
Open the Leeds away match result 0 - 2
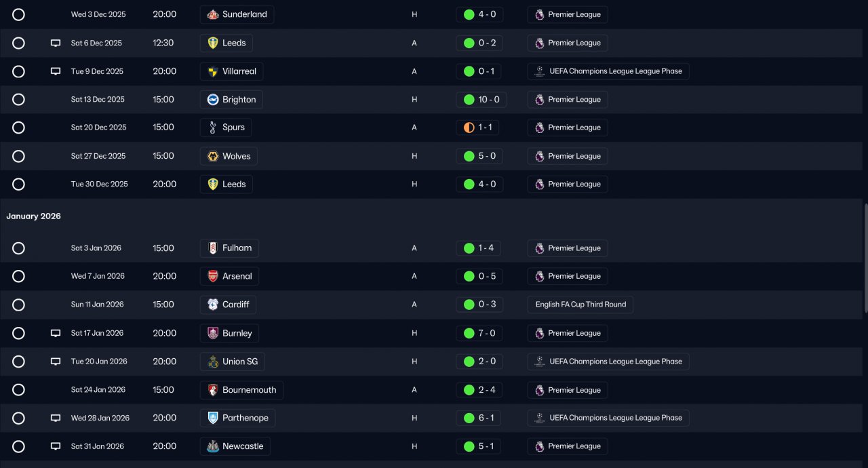[480, 43]
